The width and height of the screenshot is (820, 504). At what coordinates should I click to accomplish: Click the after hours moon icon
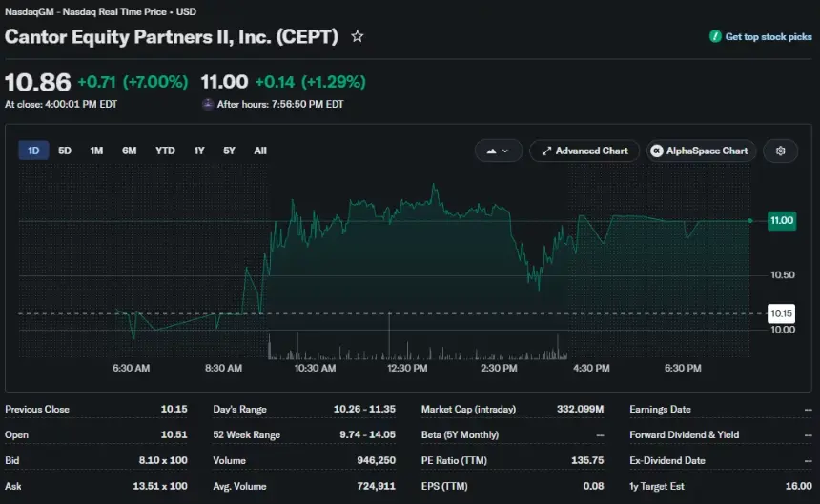point(208,104)
